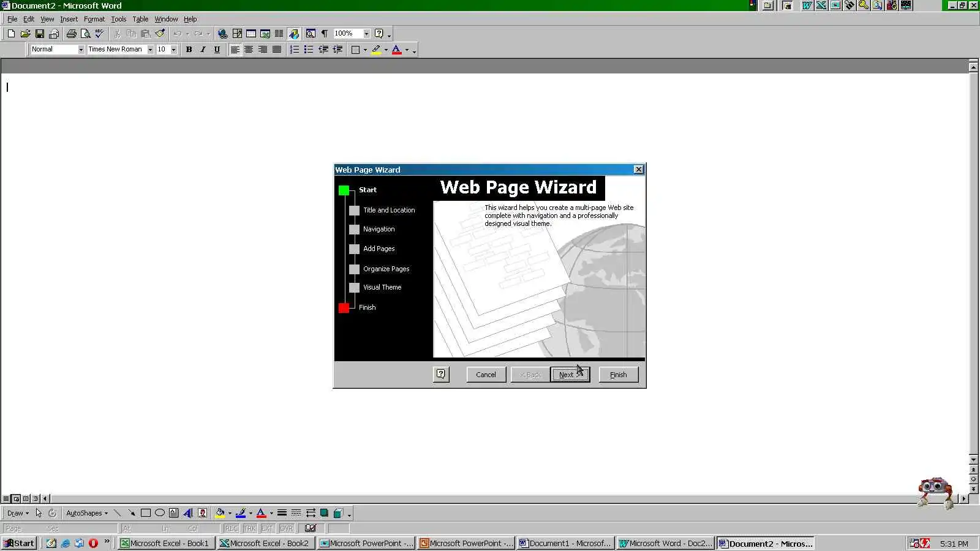Screen dimensions: 980x551
Task: Open the Table menu
Action: click(140, 19)
